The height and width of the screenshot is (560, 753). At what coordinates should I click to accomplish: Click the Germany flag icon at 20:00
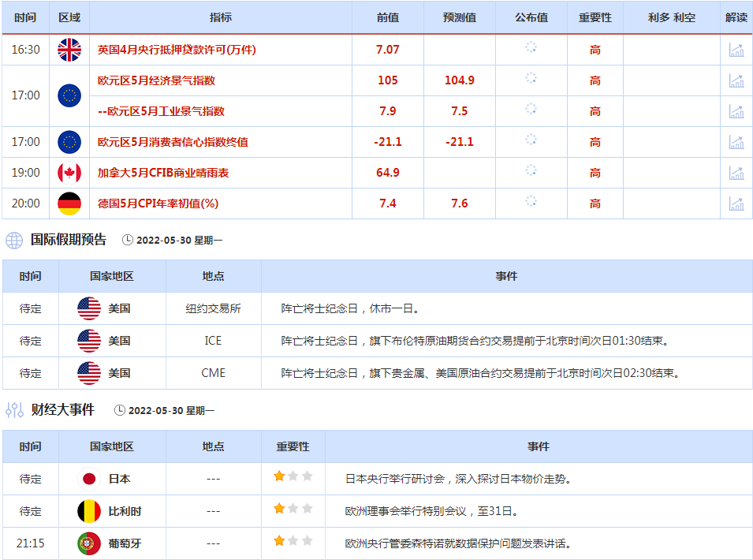coord(69,203)
